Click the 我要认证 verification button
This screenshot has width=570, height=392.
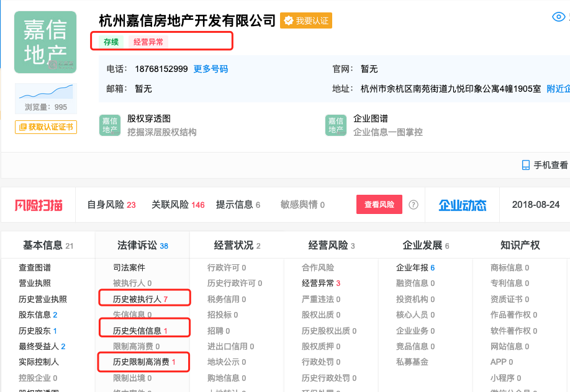tap(306, 20)
